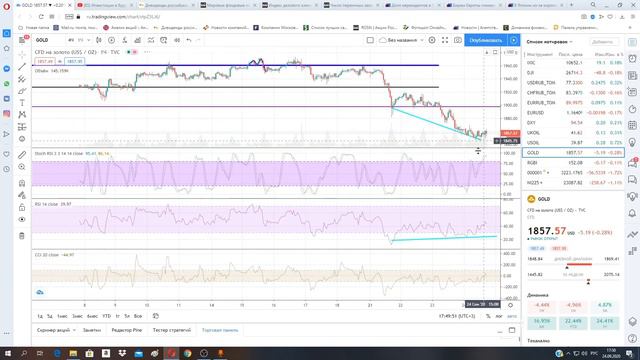
Task: Open the patterns drawing tool
Action: 22,115
